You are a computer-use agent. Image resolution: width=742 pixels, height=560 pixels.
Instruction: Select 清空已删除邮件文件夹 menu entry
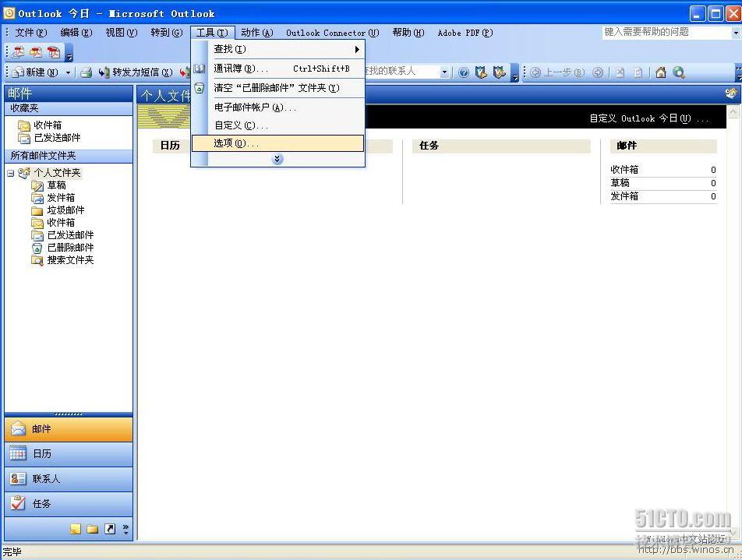[x=277, y=88]
